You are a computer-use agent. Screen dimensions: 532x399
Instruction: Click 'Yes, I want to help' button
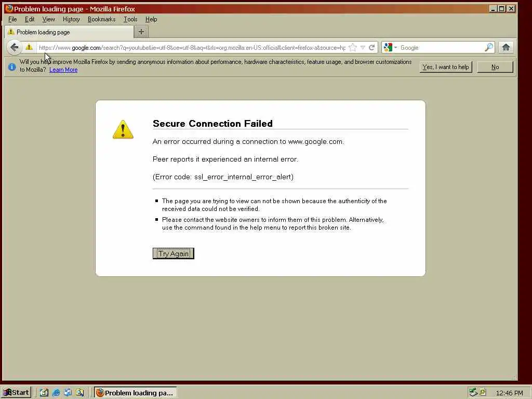tap(445, 67)
